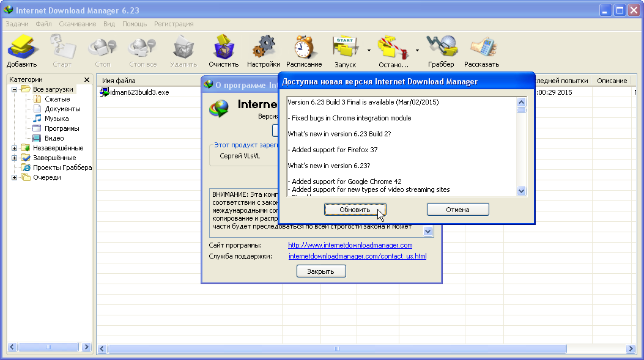Click the 'Added support for Firefox 37' line

pos(333,150)
